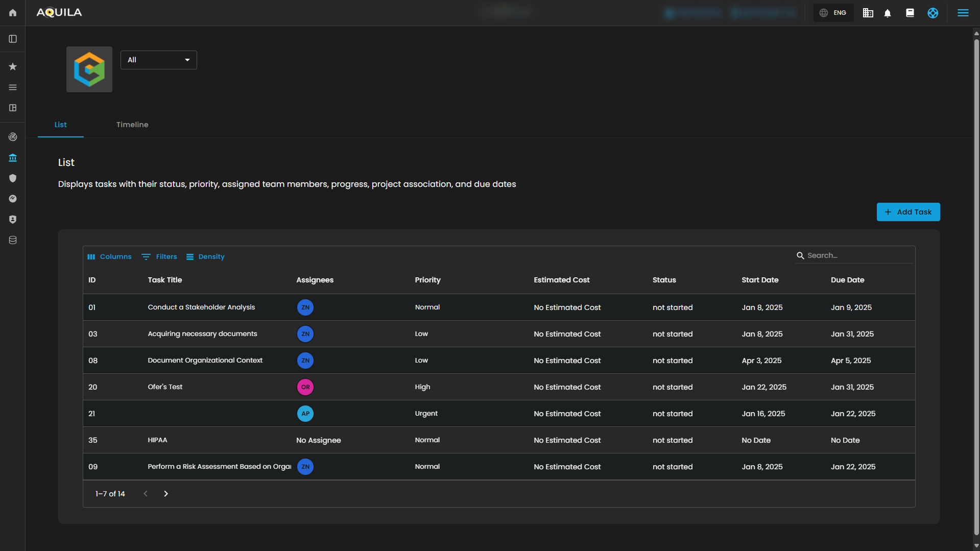980x551 pixels.
Task: Click the notifications bell icon
Action: click(x=888, y=13)
